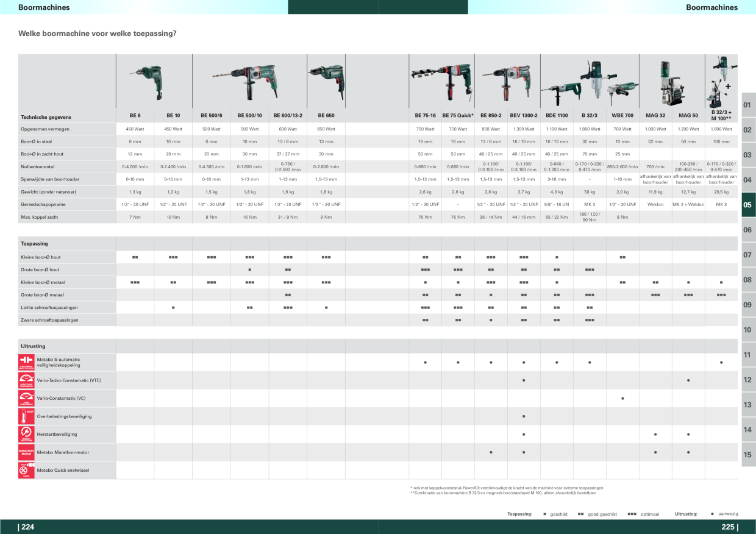This screenshot has width=756, height=534.
Task: Click the Metabo Marathon-motor icon
Action: click(26, 452)
